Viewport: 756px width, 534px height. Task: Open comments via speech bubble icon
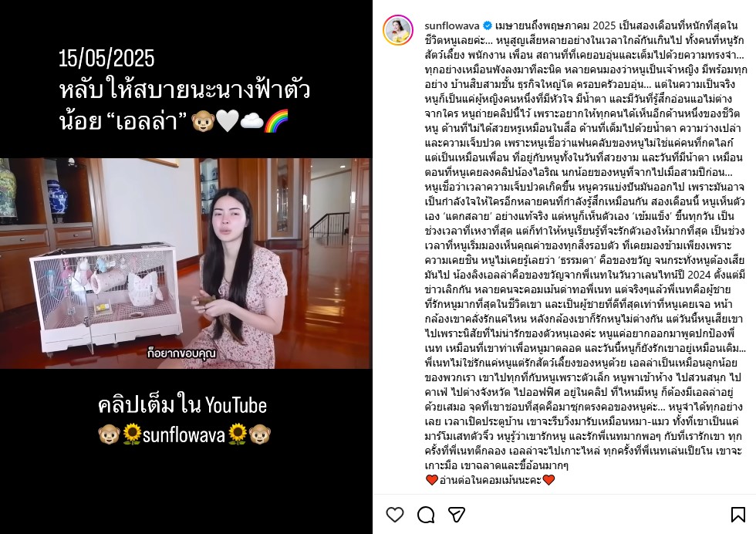coord(426,515)
